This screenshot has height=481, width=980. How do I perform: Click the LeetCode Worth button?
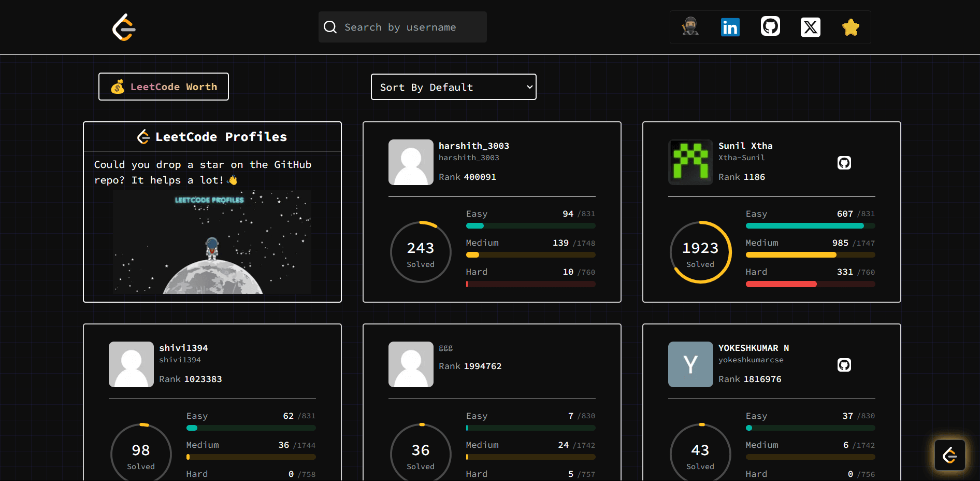tap(163, 87)
